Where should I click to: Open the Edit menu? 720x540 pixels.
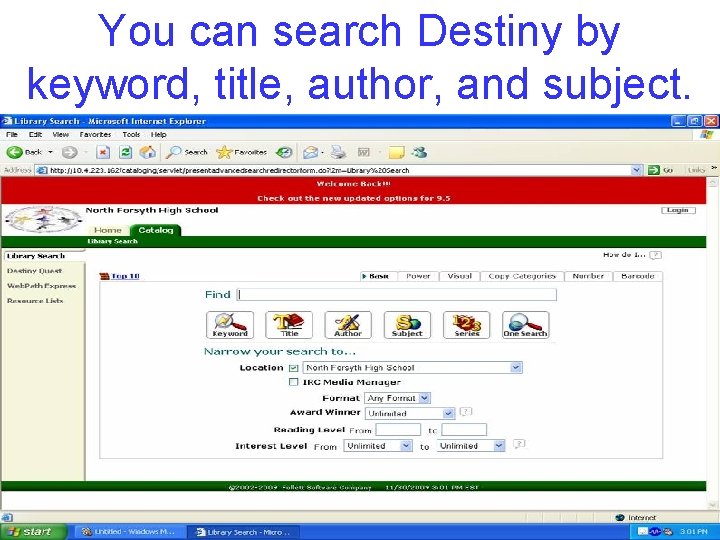pos(35,135)
